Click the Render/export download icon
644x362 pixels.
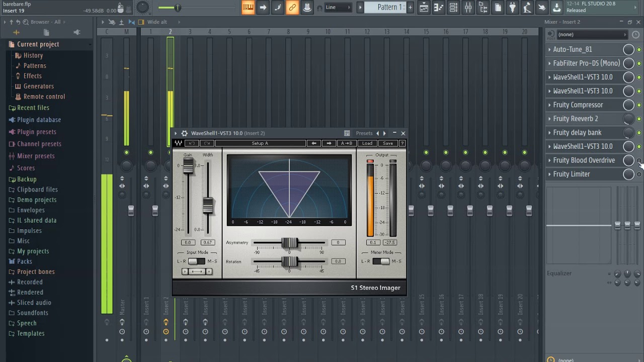pyautogui.click(x=556, y=7)
